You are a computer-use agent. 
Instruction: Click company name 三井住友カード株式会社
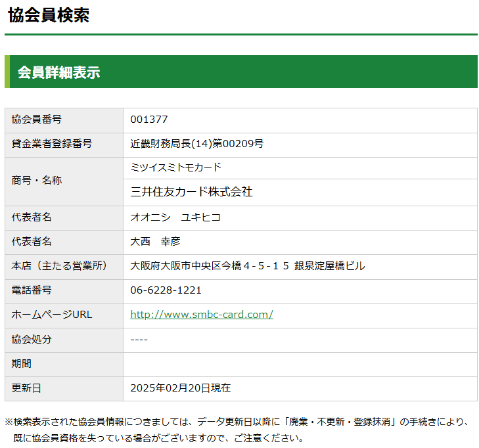(x=191, y=192)
